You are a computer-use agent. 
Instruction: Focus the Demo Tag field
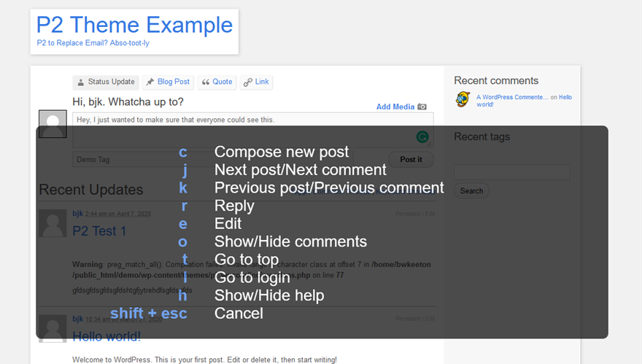pos(212,159)
